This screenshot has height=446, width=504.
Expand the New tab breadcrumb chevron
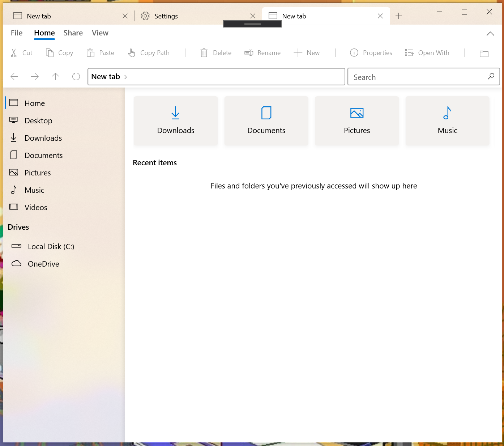tap(126, 77)
